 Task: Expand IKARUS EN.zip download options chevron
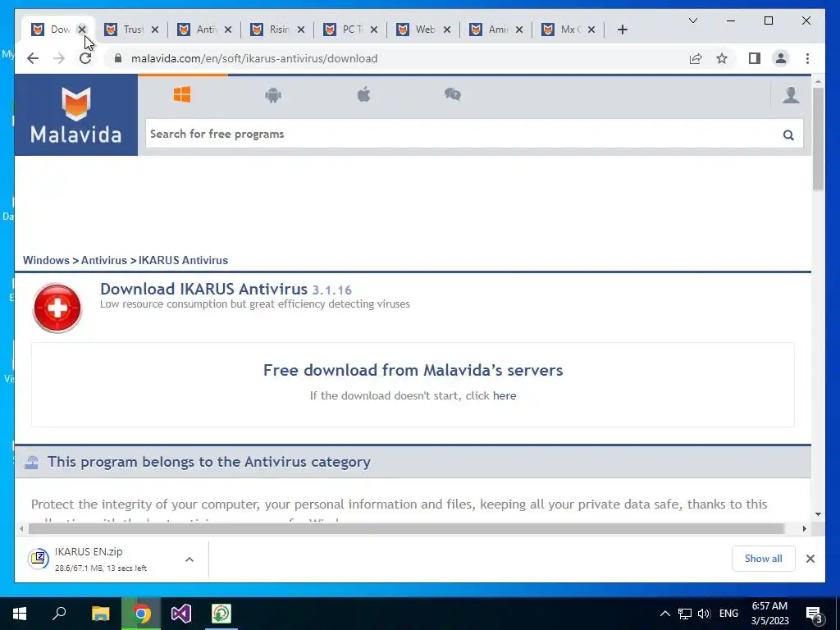[x=189, y=559]
